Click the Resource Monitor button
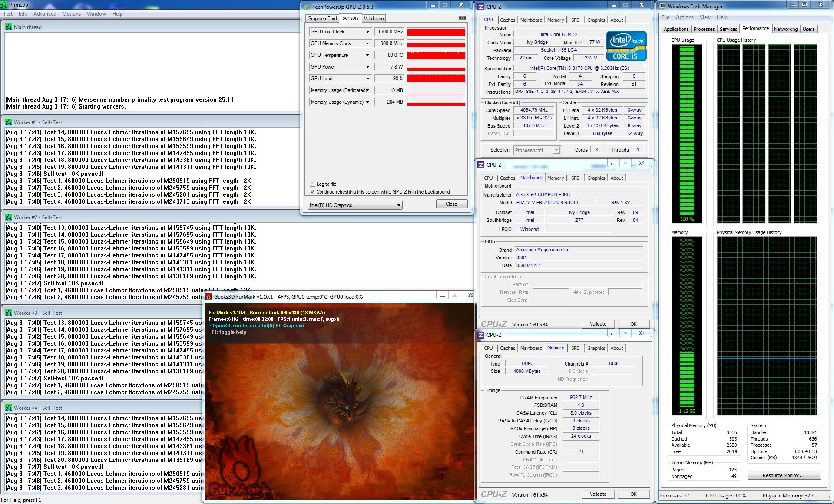This screenshot has height=504, width=834. (783, 475)
